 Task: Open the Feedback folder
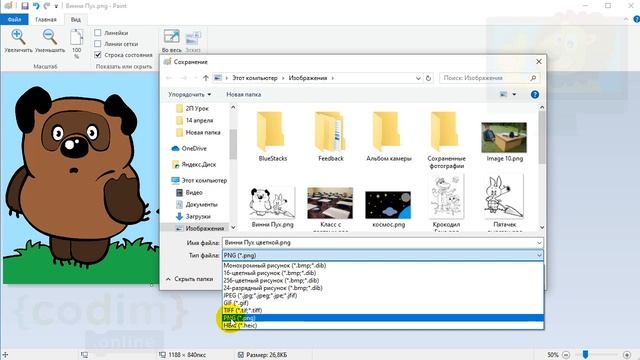[x=331, y=137]
